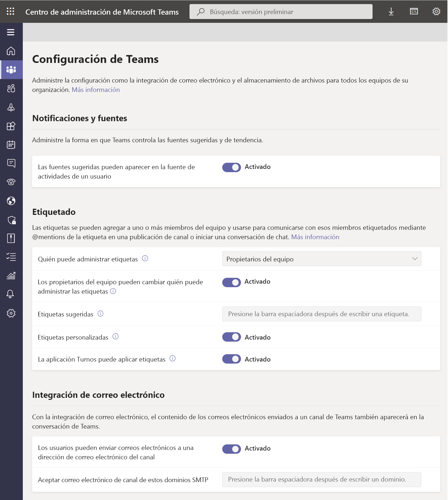
Task: Click Centro de administración de Microsoft Teams title
Action: click(102, 12)
